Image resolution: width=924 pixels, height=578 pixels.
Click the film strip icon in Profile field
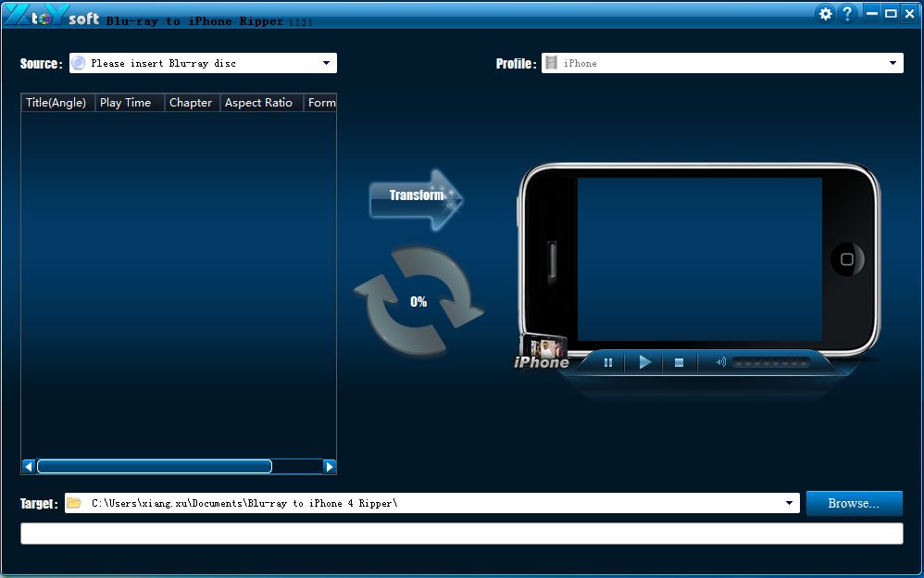pos(551,62)
